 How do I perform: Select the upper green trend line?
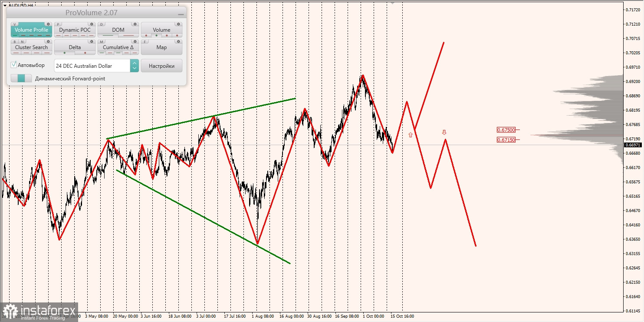pos(201,119)
